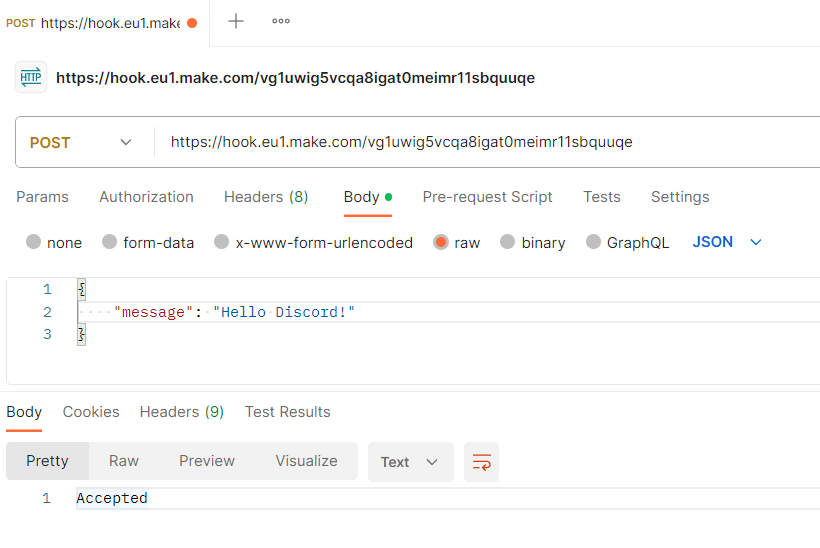This screenshot has width=820, height=548.
Task: Switch to the Authorization tab
Action: pos(146,197)
